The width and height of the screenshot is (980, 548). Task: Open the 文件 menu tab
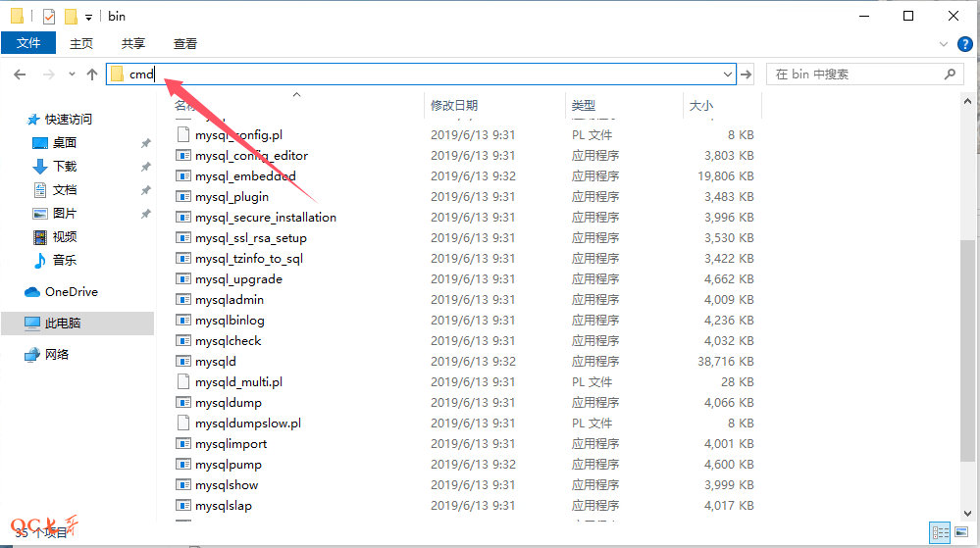click(x=28, y=43)
